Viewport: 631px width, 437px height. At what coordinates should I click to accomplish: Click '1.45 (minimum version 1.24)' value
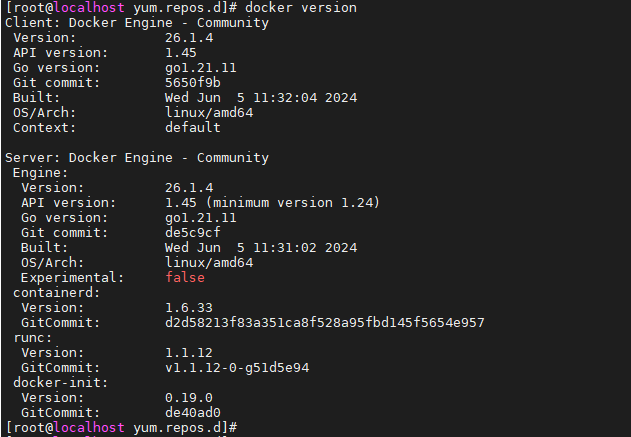pos(272,202)
